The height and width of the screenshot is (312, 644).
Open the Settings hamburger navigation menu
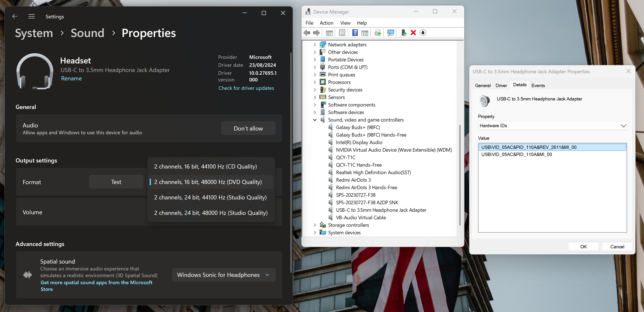pos(32,16)
